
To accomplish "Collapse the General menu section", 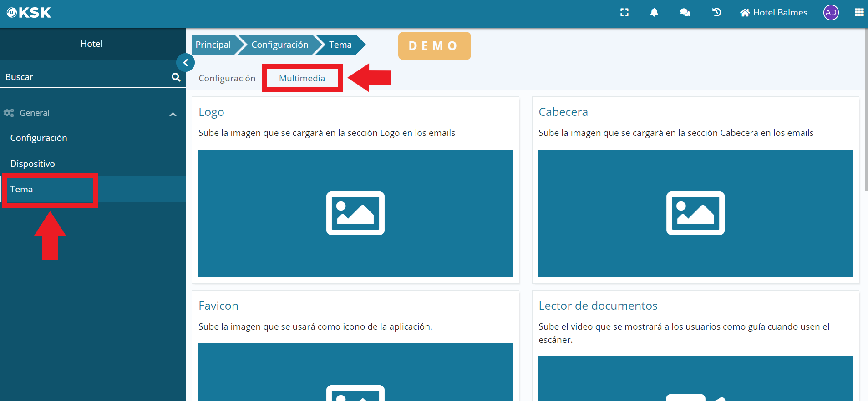I will pos(173,114).
